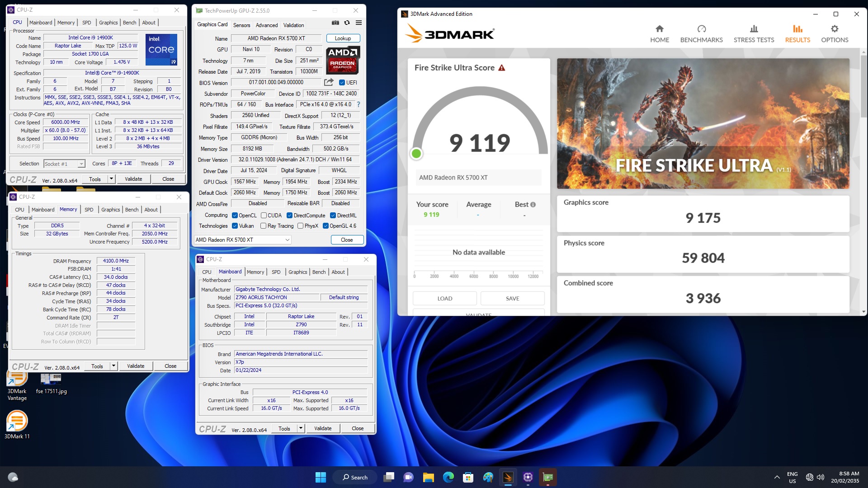Click Validate in CPU-Z Mainboard window

323,428
